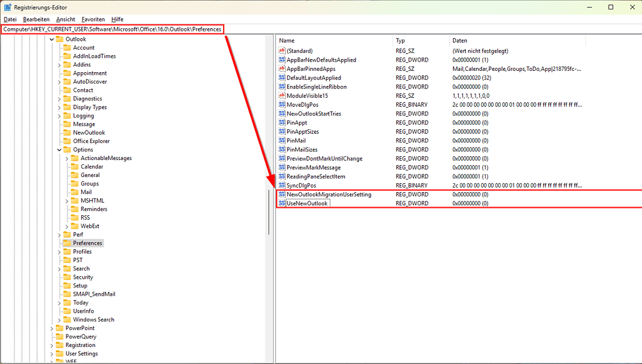Screen dimensions: 642x364
Task: Click the UseNewOutlook DWORD value icon
Action: click(282, 203)
